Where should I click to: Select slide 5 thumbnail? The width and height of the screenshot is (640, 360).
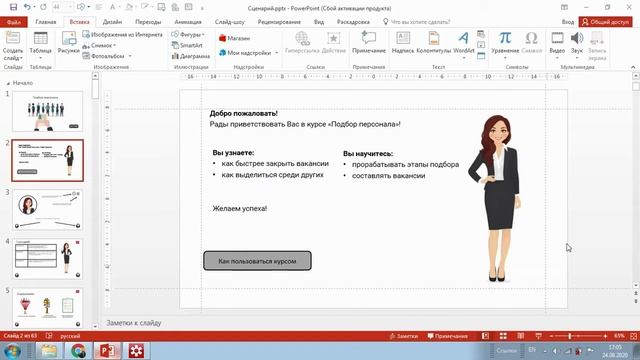(x=47, y=308)
